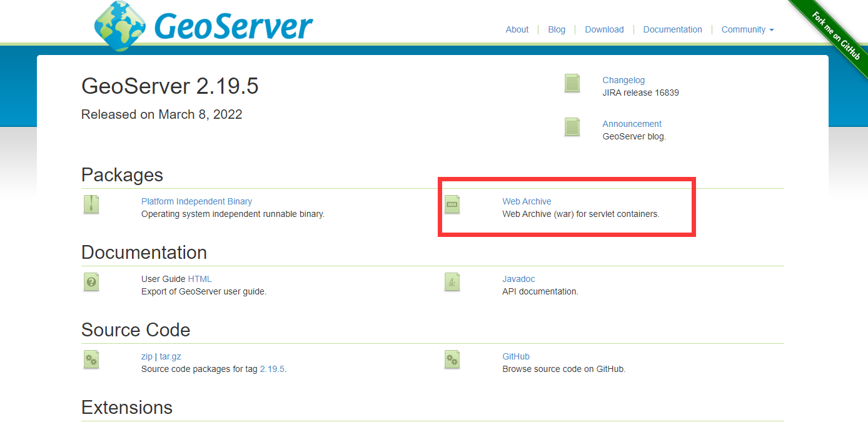Download the Web Archive package
The height and width of the screenshot is (427, 868).
coord(527,201)
